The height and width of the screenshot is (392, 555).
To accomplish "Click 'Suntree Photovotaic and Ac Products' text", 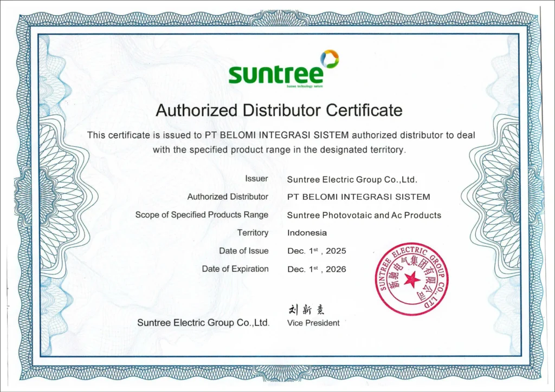I will 364,215.
